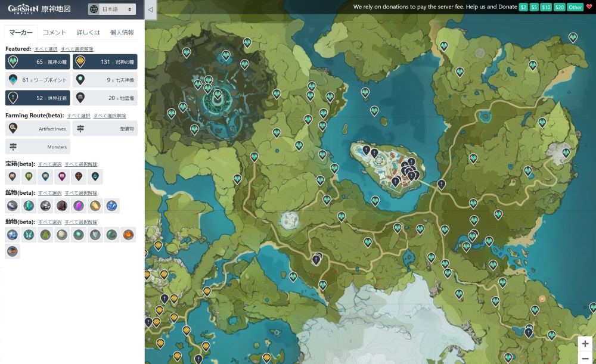Toggle the 65 Anemoculus (風神の瞳) markers
The image size is (596, 364).
[38, 62]
